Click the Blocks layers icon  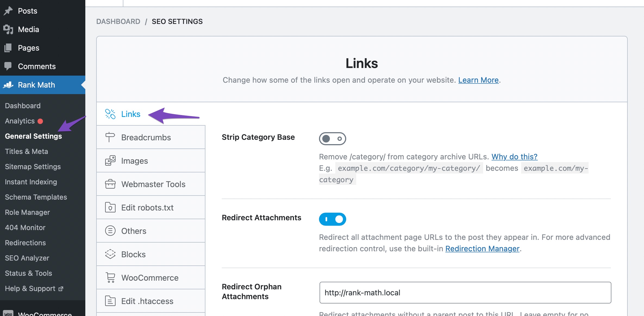[110, 254]
